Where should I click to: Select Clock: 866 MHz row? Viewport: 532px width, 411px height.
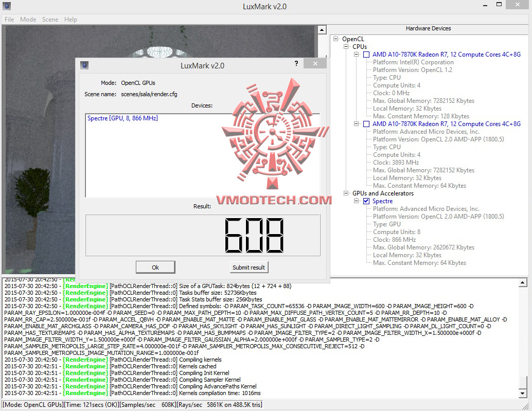click(394, 239)
